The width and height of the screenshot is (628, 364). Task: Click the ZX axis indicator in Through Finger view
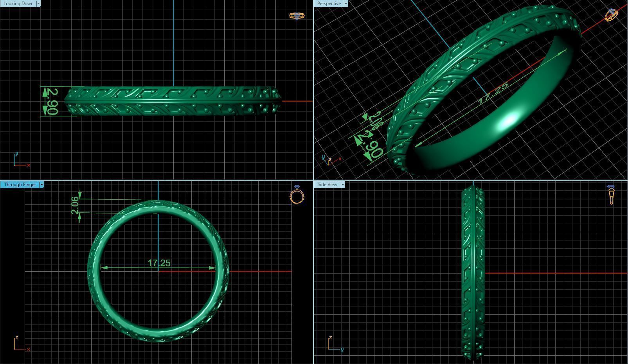coord(22,343)
